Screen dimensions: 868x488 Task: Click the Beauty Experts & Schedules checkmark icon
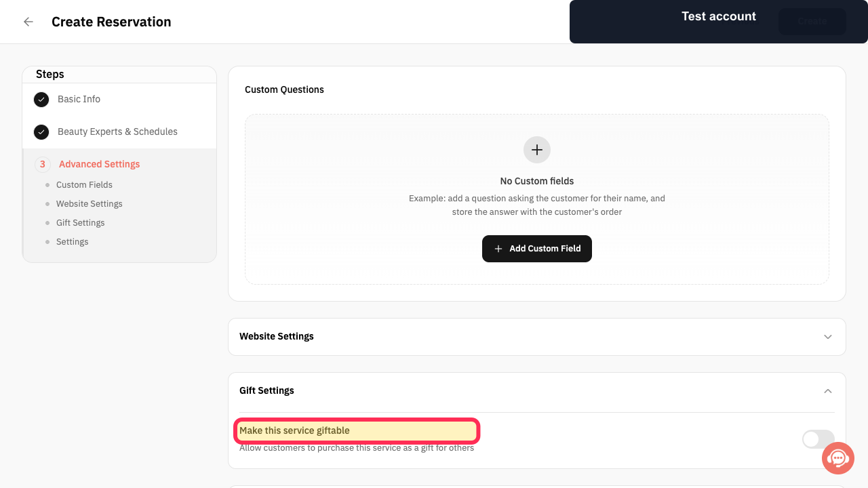pyautogui.click(x=41, y=132)
